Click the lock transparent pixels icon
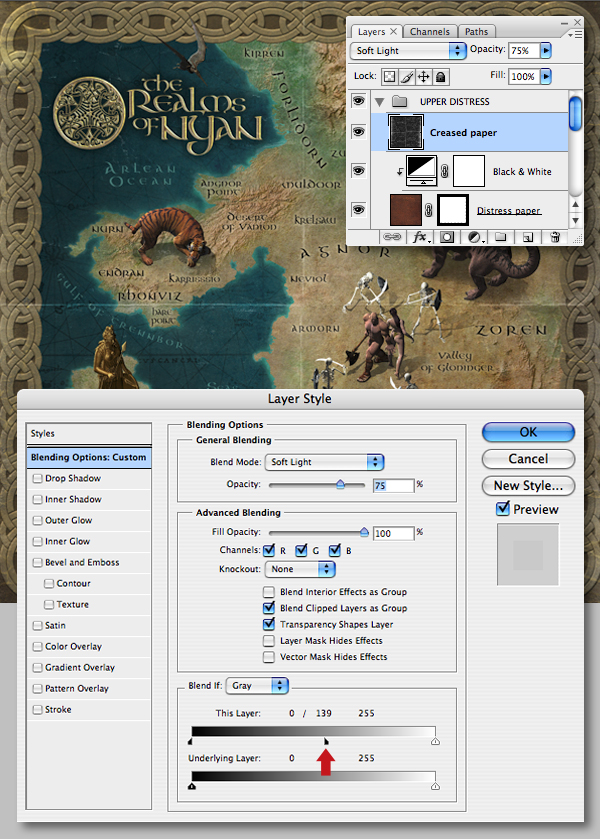This screenshot has height=839, width=600. pyautogui.click(x=389, y=77)
